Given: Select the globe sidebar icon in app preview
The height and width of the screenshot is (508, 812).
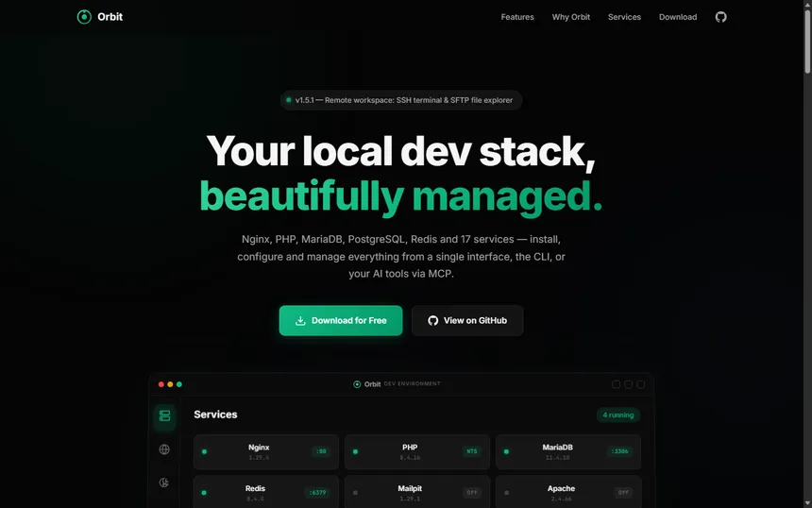Looking at the screenshot, I should click(164, 449).
